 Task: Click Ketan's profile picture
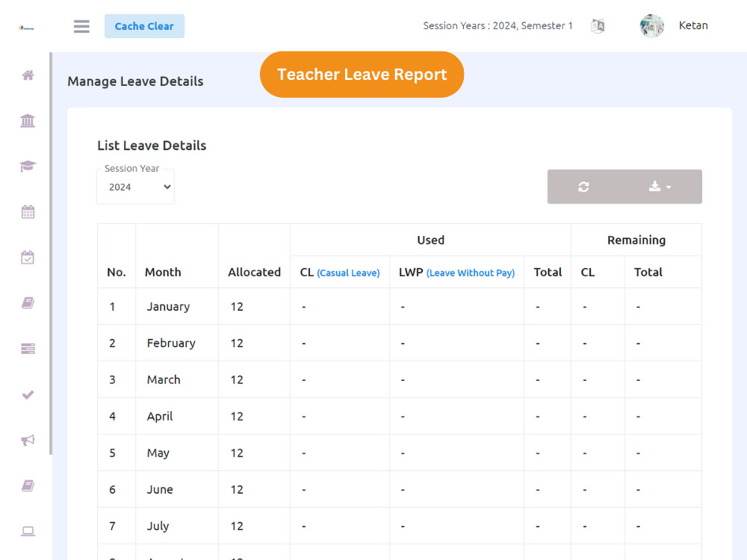pos(651,25)
